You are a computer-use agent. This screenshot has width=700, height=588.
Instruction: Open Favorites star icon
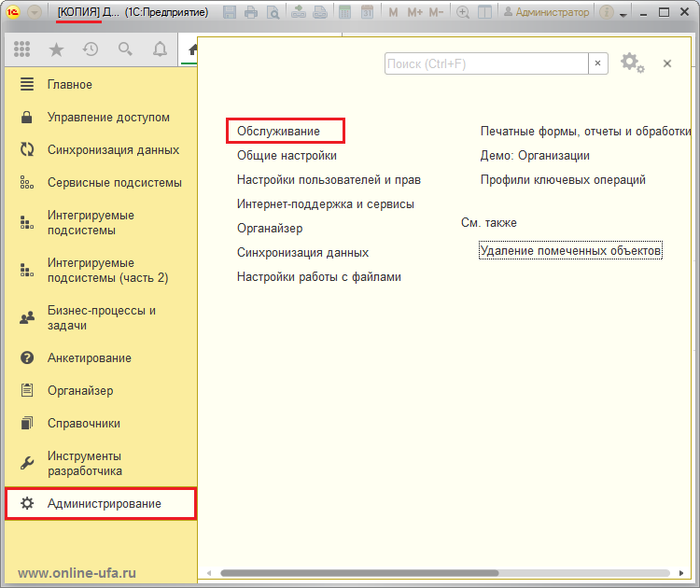[56, 49]
